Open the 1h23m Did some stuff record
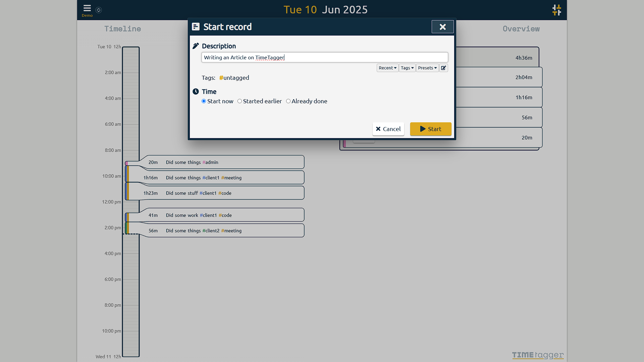Viewport: 644px width, 362px height. click(x=222, y=193)
